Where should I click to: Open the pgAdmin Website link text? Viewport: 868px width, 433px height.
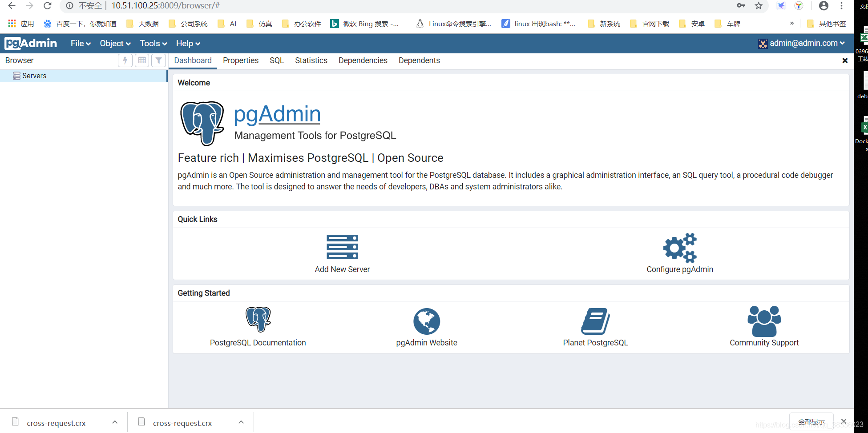click(427, 343)
